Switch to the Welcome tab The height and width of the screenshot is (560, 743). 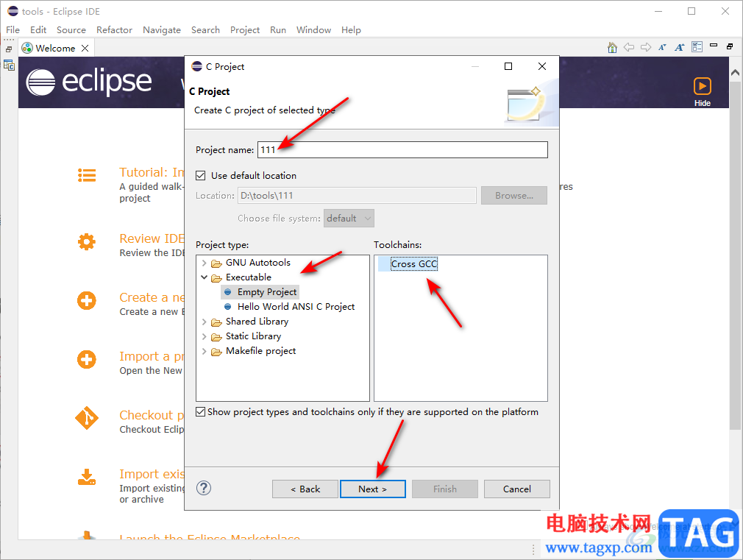pyautogui.click(x=55, y=49)
